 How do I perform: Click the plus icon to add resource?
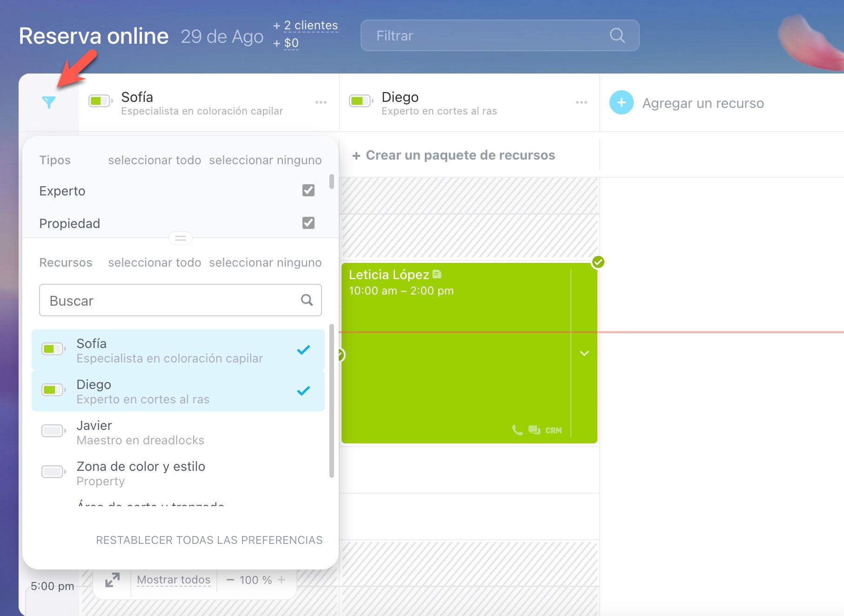(621, 103)
